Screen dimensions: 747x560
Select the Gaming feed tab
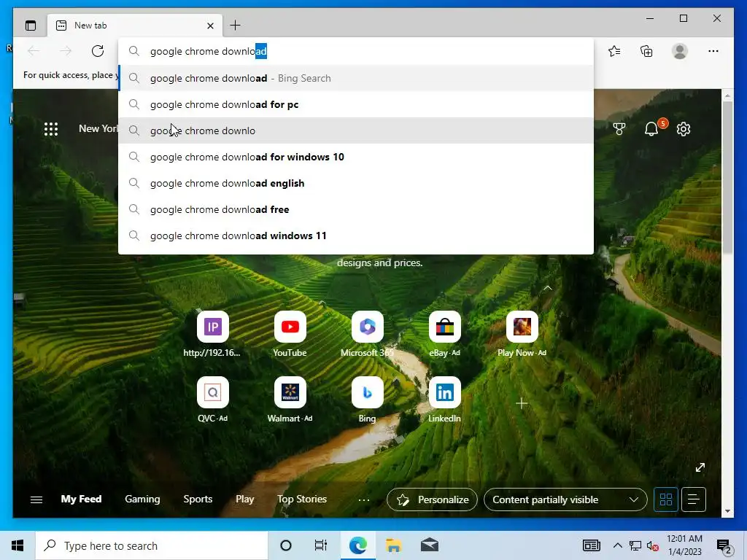(142, 499)
